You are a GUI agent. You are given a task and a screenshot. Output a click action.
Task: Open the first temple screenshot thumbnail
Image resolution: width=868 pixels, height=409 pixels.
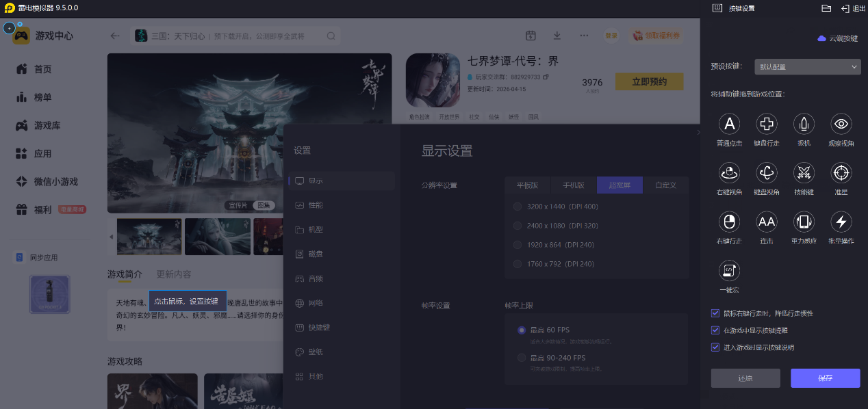click(x=149, y=237)
